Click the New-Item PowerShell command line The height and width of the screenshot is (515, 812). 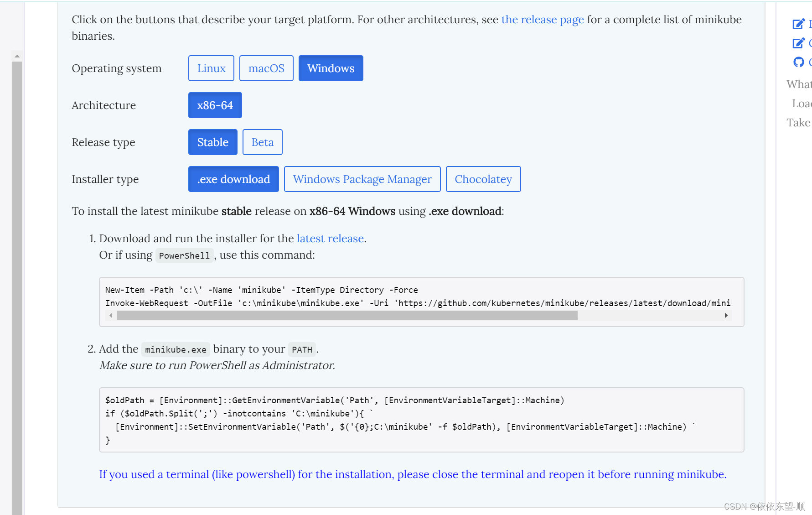pos(261,290)
